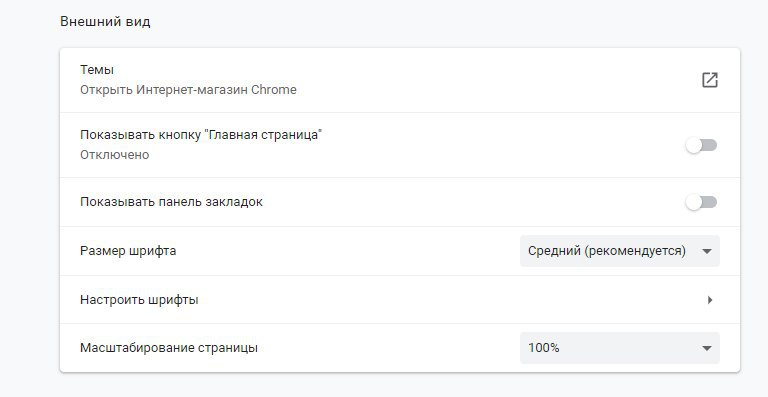Click down-arrow icon beside 100% value
The image size is (768, 397).
[706, 349]
